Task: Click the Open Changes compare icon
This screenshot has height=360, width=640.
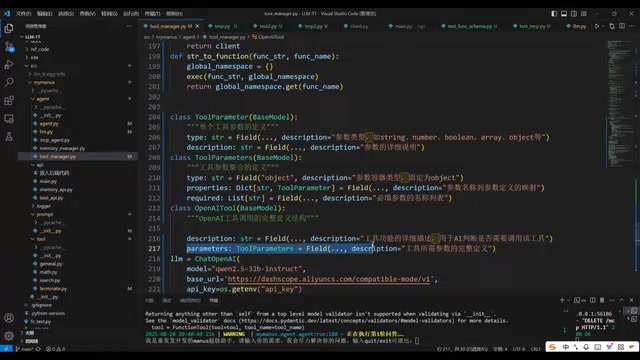Action: [x=612, y=26]
